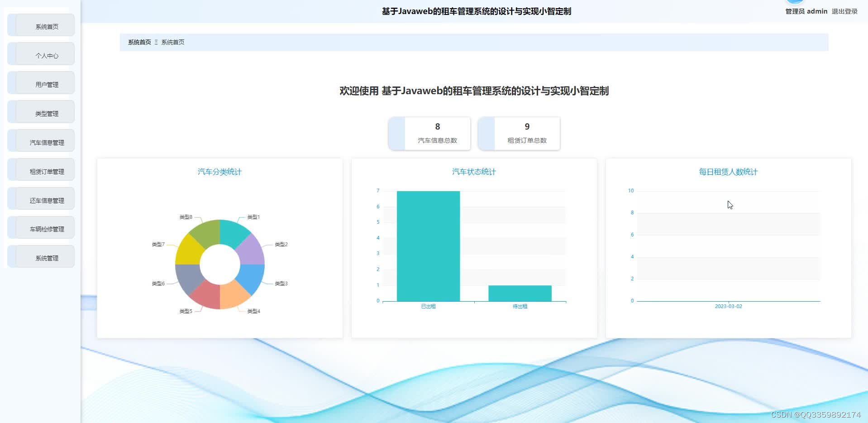Click the 汽车信息总数 count card

[429, 134]
